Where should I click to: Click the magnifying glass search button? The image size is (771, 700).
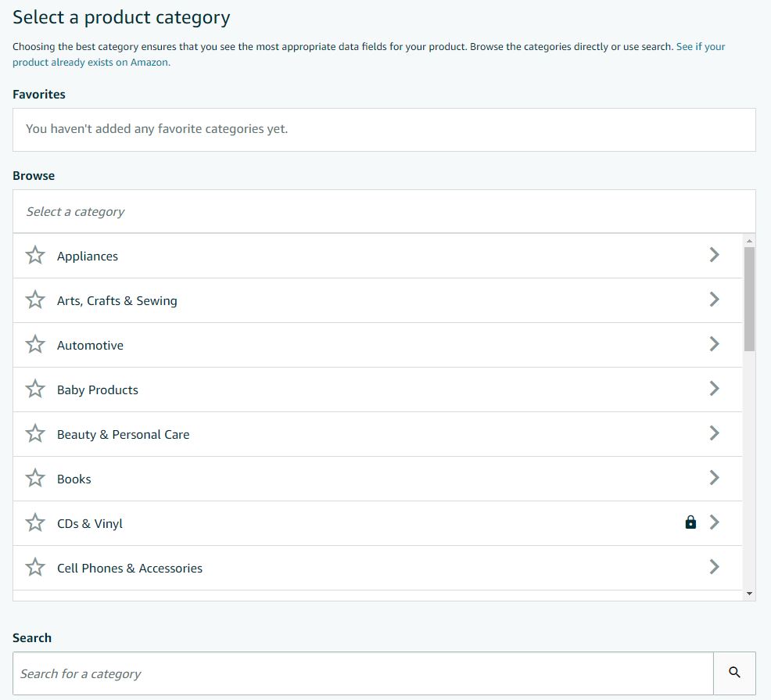[x=734, y=673]
